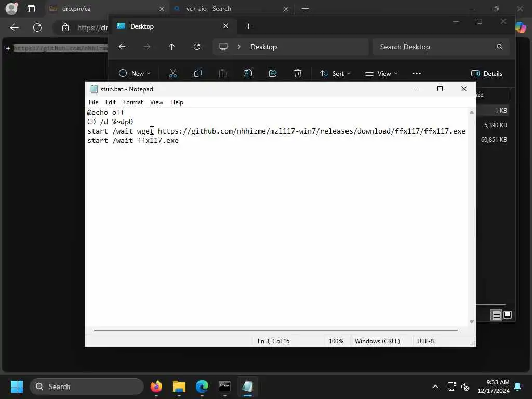This screenshot has height=399, width=532.
Task: Click Desktop in the Explorer address bar
Action: coord(263,47)
